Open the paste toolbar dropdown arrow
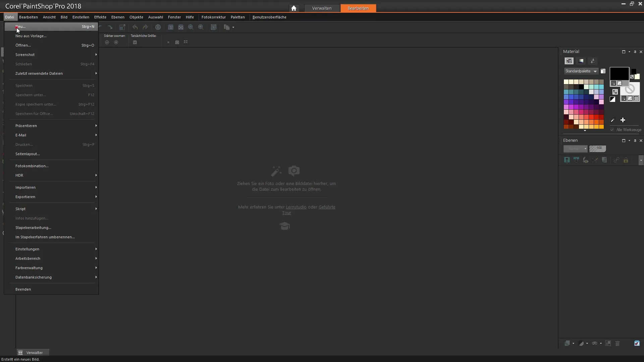 [x=233, y=27]
